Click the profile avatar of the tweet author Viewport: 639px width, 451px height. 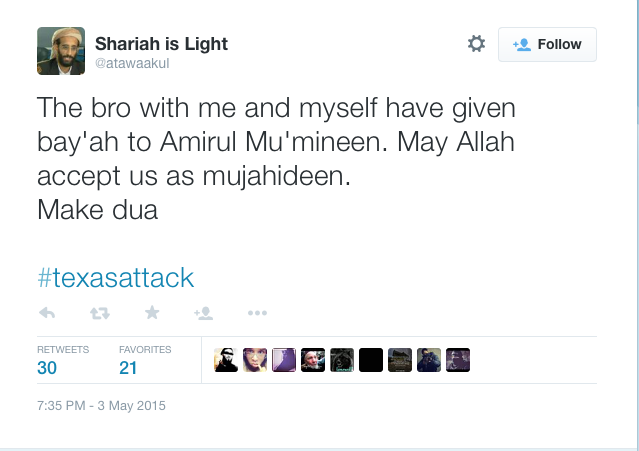click(x=59, y=50)
